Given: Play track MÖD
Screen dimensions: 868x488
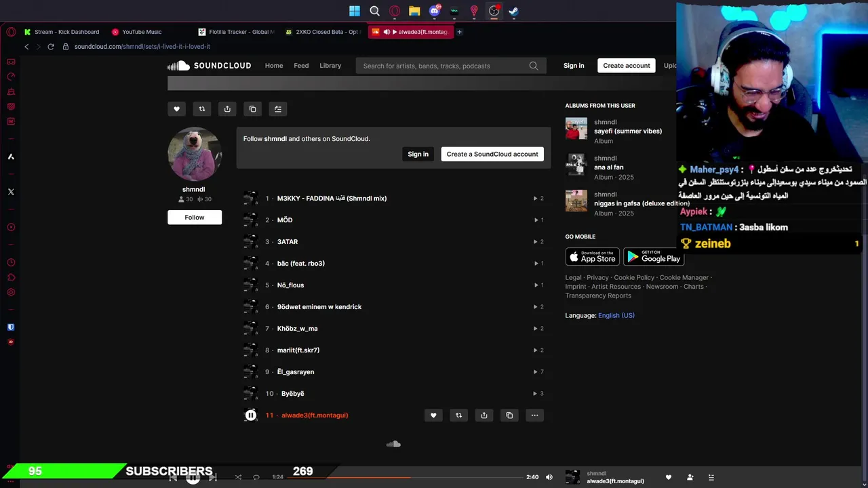Looking at the screenshot, I should [285, 220].
